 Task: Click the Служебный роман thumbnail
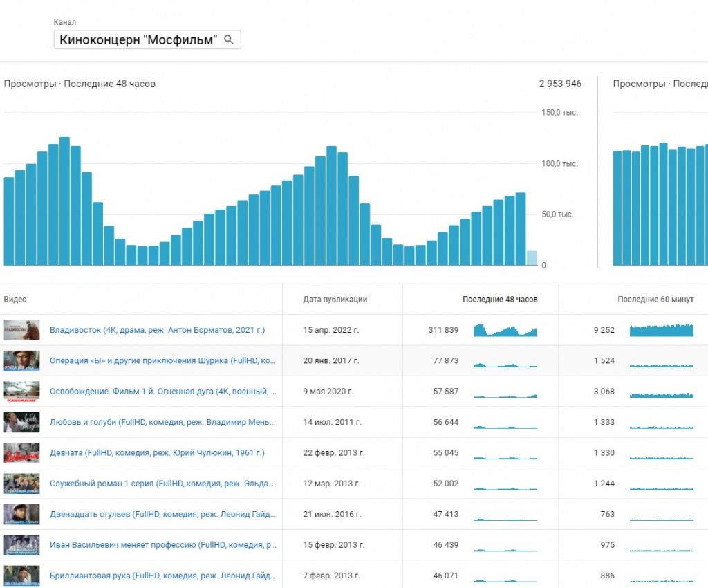click(21, 484)
